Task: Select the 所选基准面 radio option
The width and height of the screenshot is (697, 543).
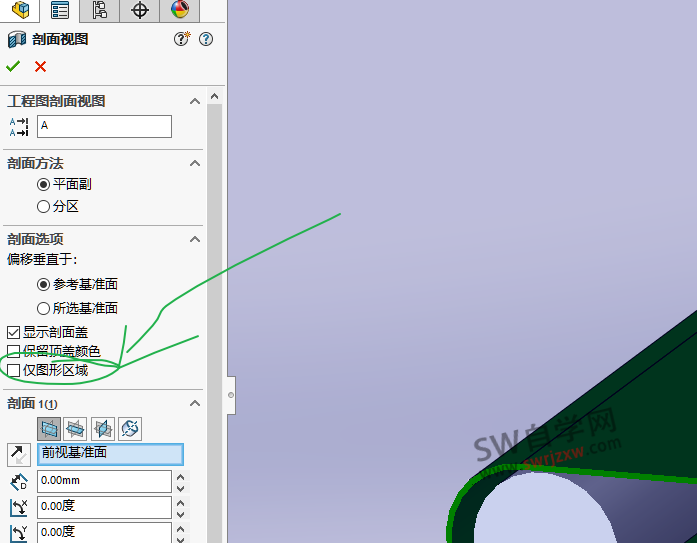Action: pos(43,308)
